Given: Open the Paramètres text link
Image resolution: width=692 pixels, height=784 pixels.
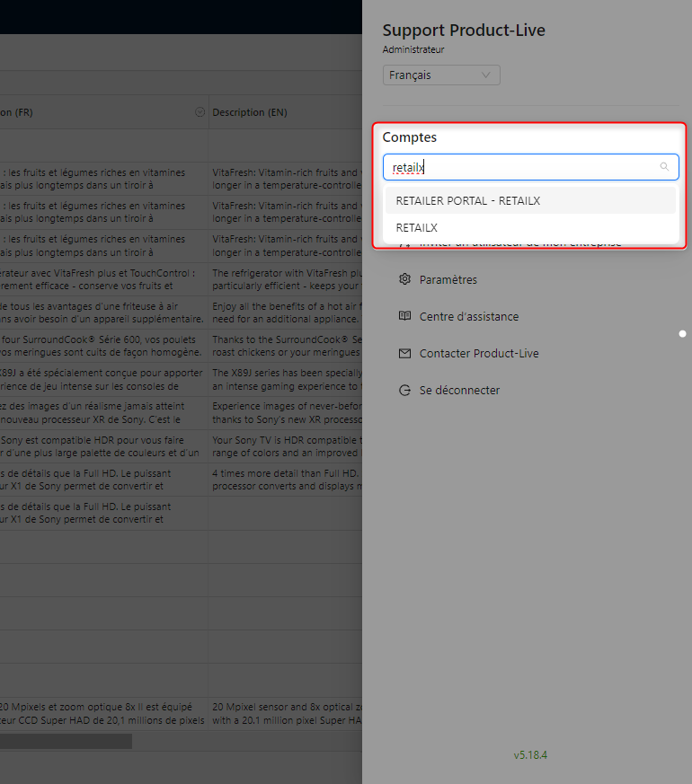Looking at the screenshot, I should tap(448, 279).
